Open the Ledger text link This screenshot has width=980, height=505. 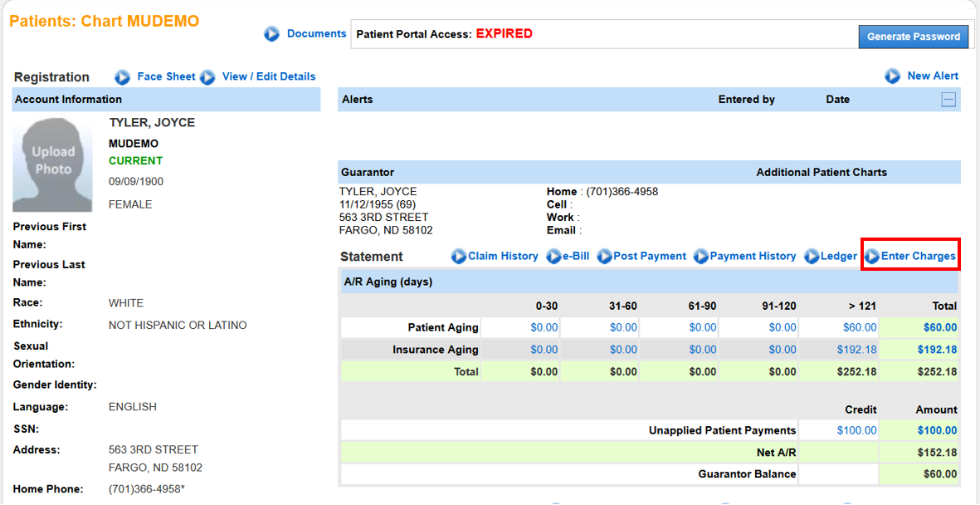click(x=838, y=257)
